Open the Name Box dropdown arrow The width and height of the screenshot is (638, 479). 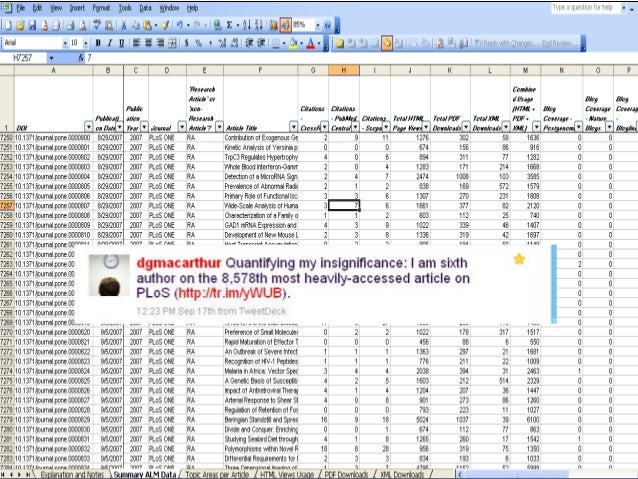coord(51,58)
